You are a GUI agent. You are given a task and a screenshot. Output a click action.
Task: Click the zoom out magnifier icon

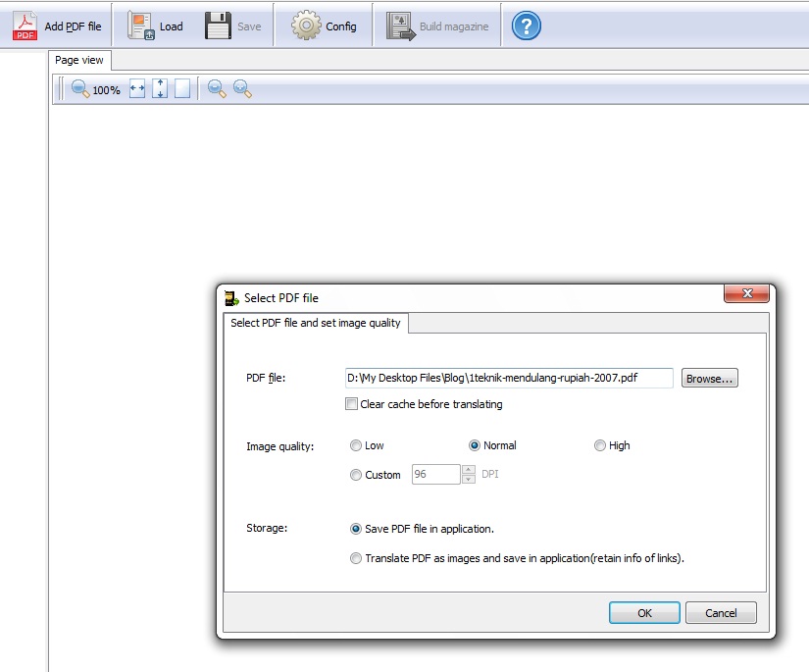[x=217, y=88]
